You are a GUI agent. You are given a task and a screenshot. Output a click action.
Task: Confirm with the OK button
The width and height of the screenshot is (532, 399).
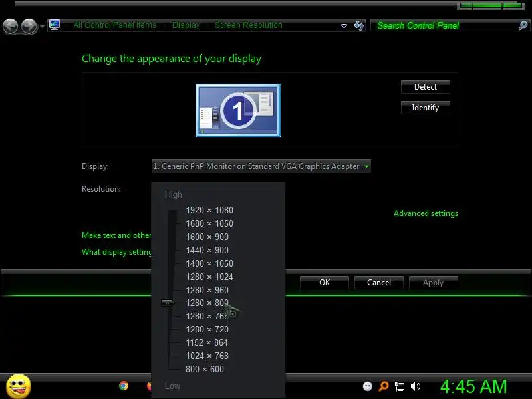[x=325, y=283]
